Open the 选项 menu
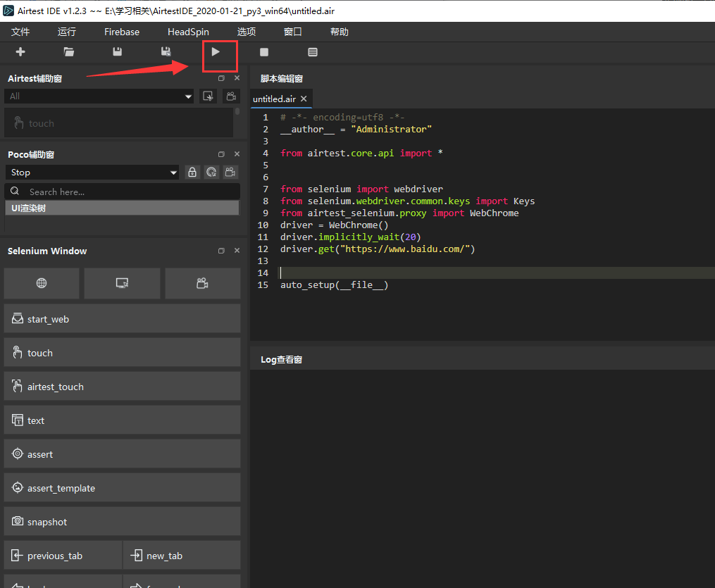Image resolution: width=715 pixels, height=588 pixels. (247, 32)
